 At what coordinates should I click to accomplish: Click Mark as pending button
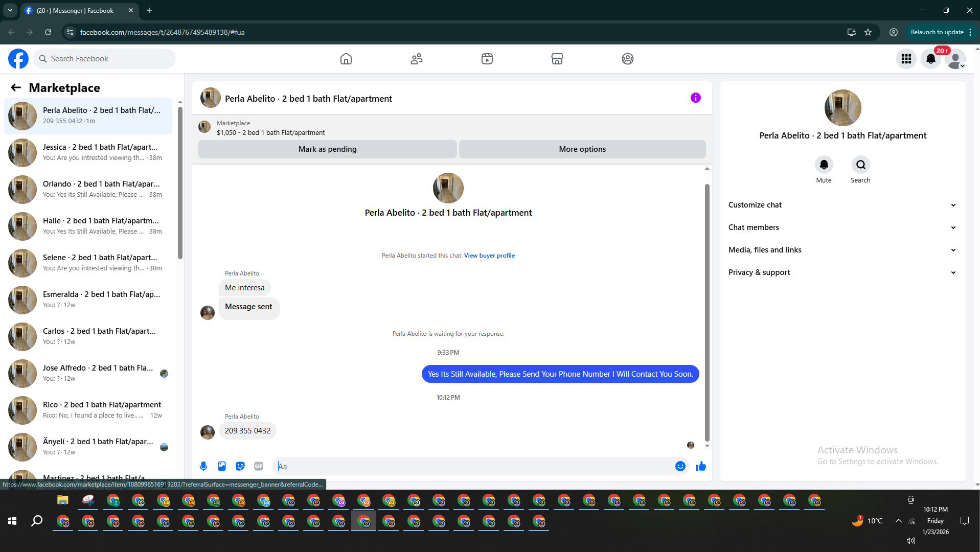(327, 149)
